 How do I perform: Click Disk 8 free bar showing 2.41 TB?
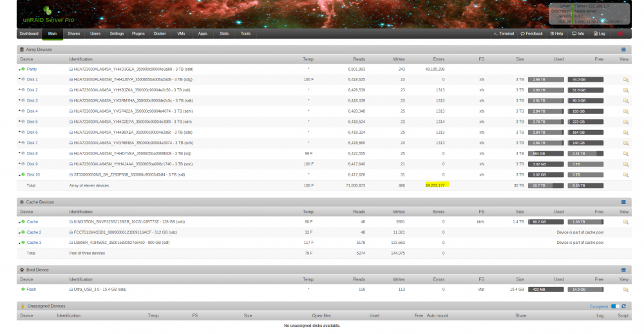(585, 153)
